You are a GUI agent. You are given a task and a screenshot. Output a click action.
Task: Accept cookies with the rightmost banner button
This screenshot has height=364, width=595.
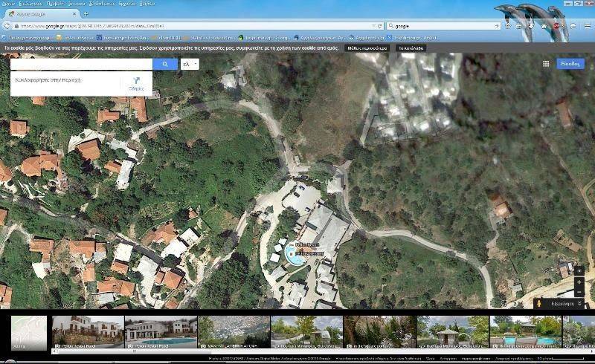click(411, 47)
